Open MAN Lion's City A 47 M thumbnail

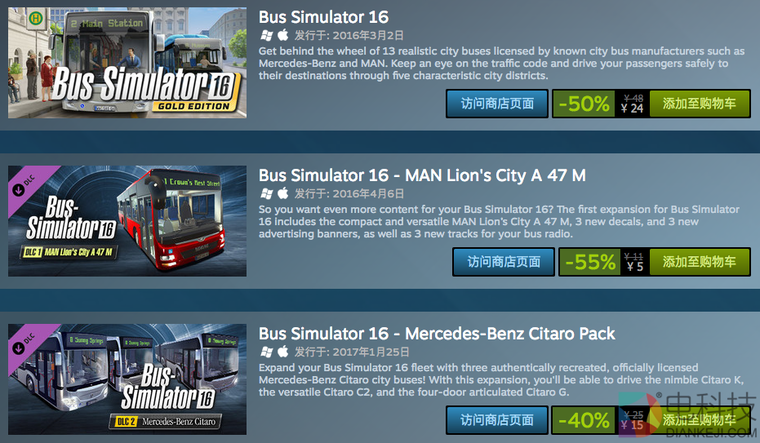coord(127,221)
